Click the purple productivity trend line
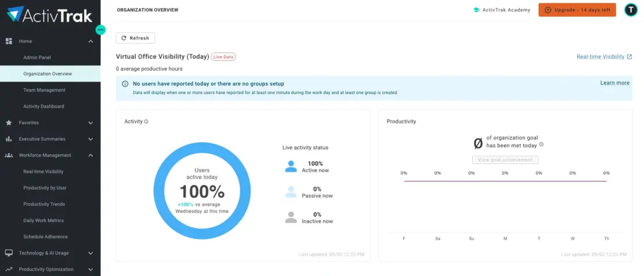This screenshot has height=276, width=644. click(x=505, y=181)
